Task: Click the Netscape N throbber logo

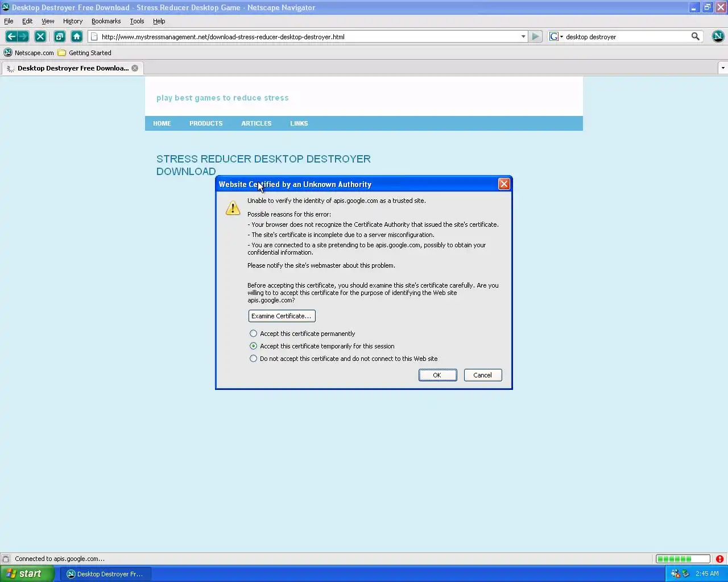Action: pos(718,36)
